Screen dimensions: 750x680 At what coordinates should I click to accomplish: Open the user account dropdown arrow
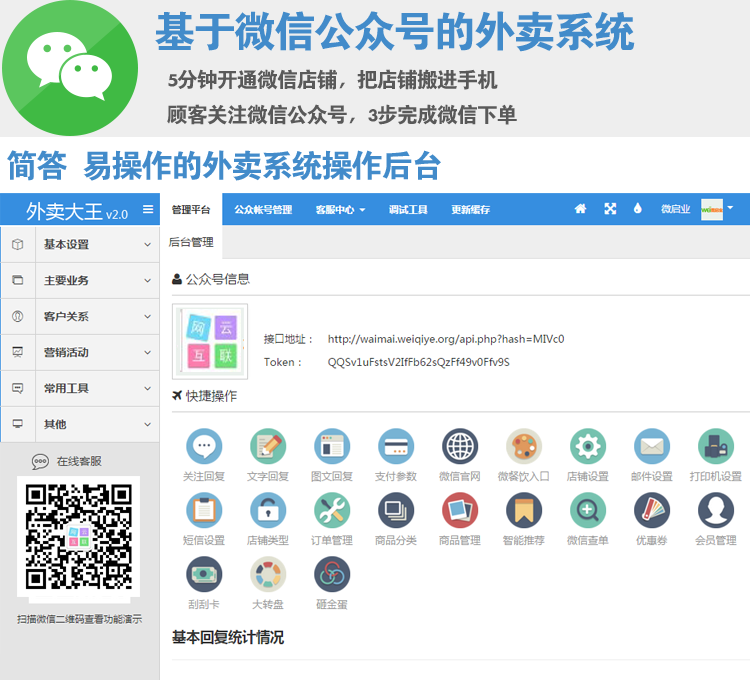(730, 208)
